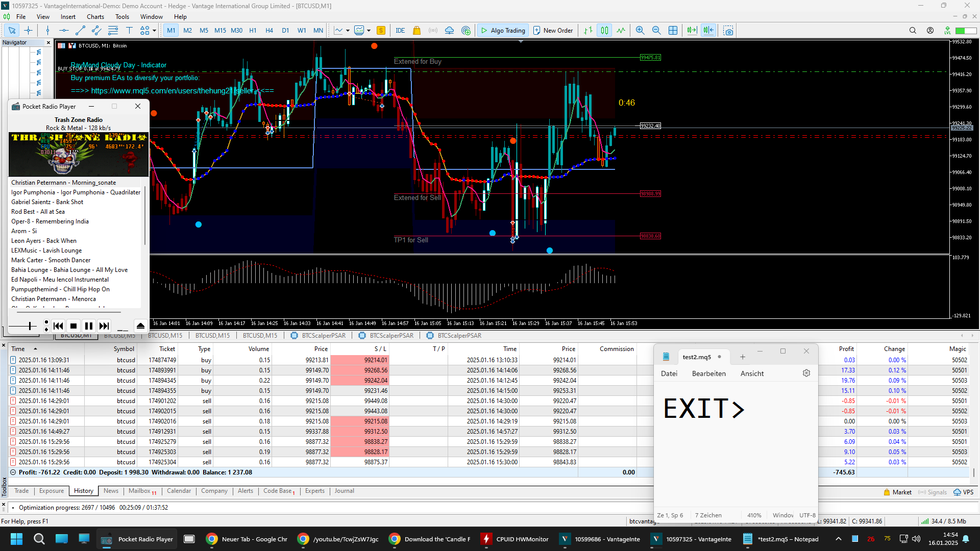Toggle chart auto scroll to latest bar
This screenshot has width=980, height=551.
(692, 31)
